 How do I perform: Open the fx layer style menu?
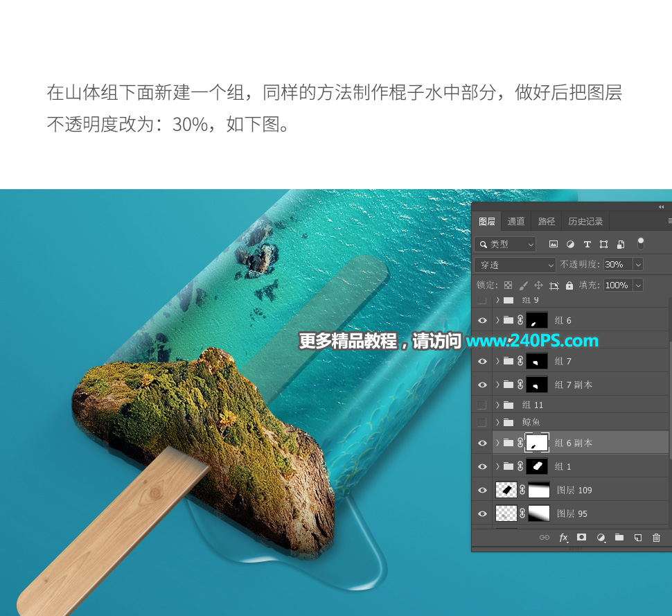pyautogui.click(x=563, y=538)
